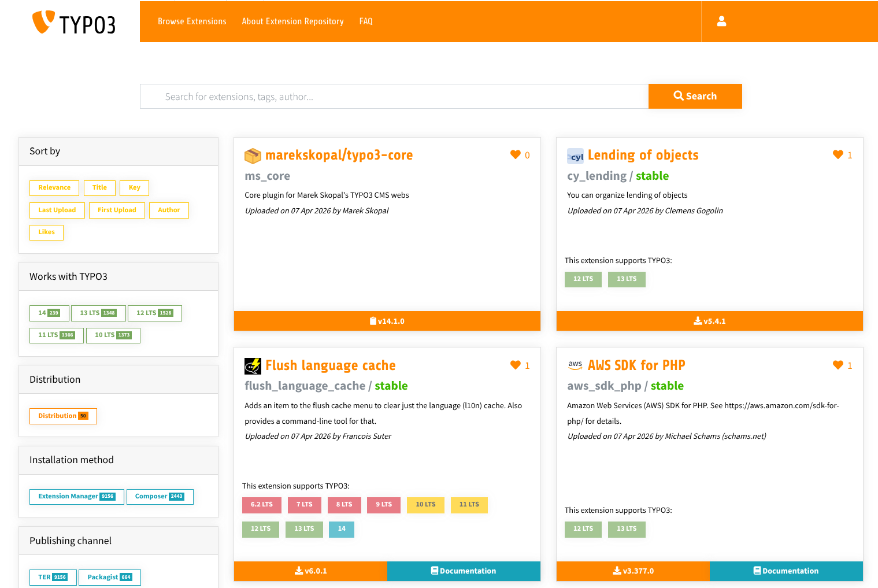Filter by TYPO3 version 14
The image size is (878, 588).
point(49,313)
